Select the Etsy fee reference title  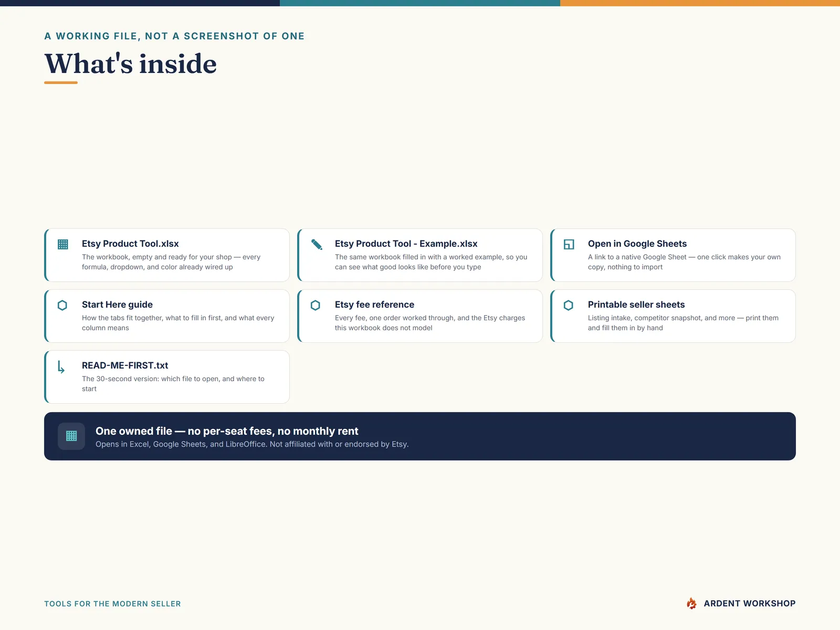tap(374, 304)
